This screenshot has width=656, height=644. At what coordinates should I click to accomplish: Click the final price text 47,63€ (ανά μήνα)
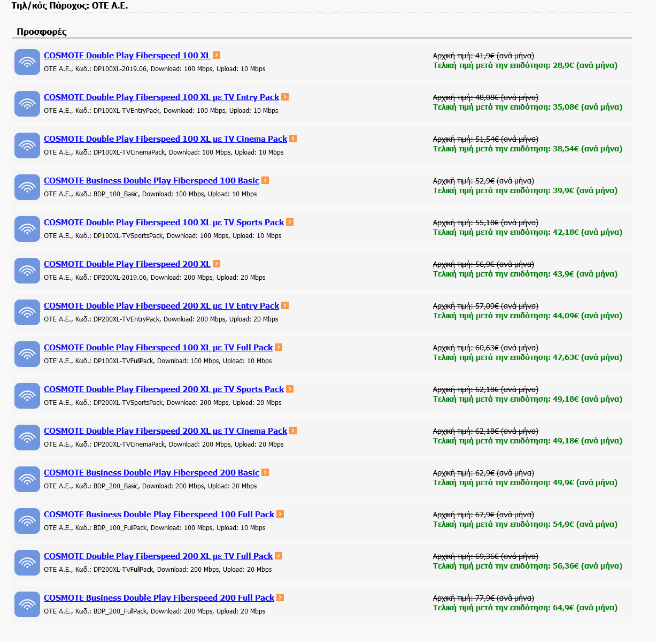click(x=588, y=357)
